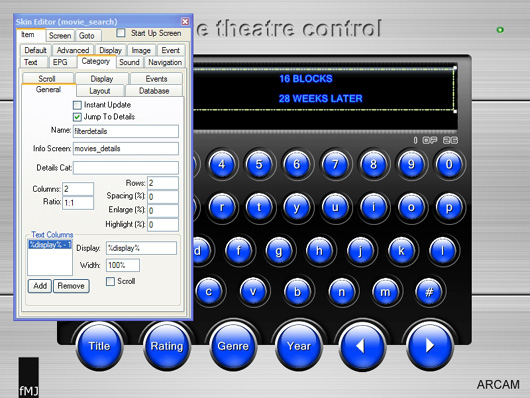Click the Genre filter button
530x398 pixels.
click(x=233, y=346)
